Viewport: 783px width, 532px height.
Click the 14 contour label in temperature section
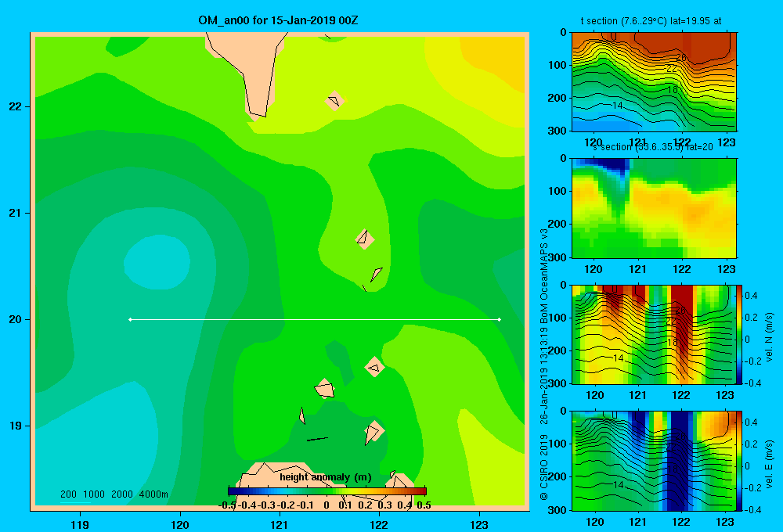tap(617, 106)
